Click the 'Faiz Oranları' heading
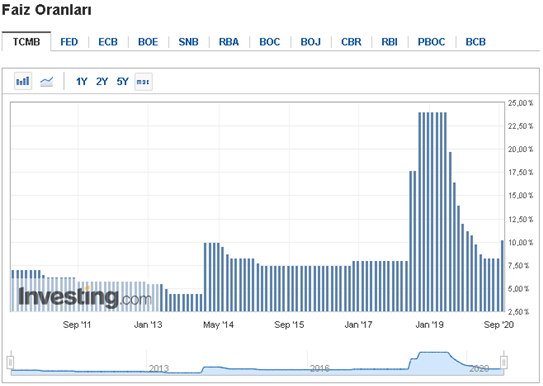The width and height of the screenshot is (543, 386). point(46,10)
